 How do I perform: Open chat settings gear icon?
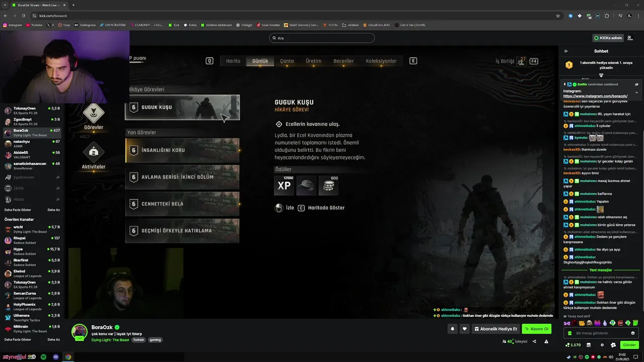click(602, 345)
